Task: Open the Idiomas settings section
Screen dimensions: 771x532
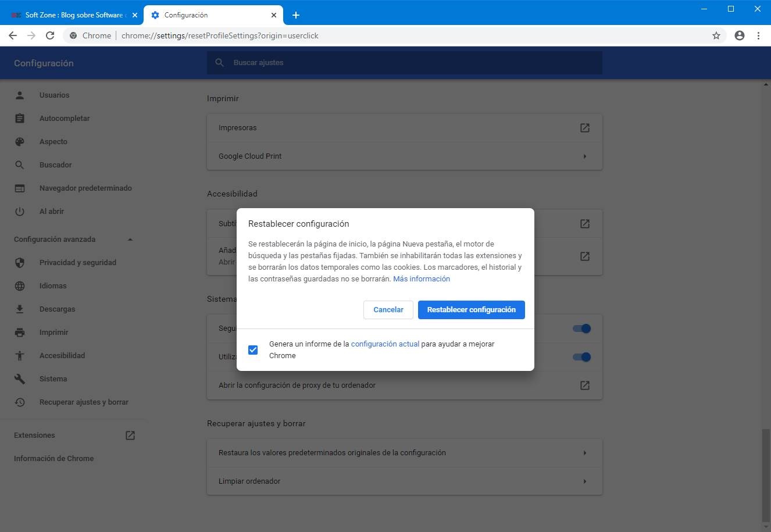Action: 53,285
